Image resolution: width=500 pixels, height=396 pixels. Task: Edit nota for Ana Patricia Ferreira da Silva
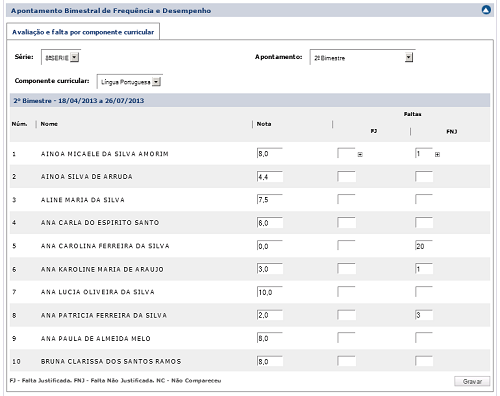click(x=270, y=315)
